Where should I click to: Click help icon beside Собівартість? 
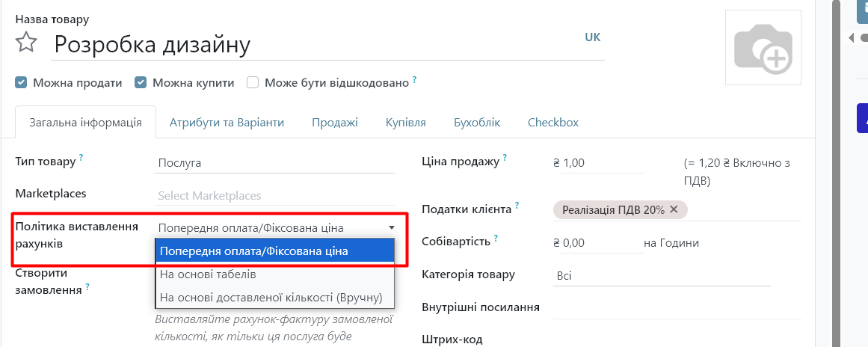496,239
